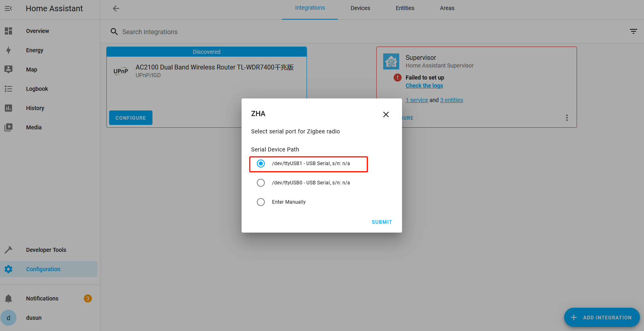Open the Energy lightning icon

click(8, 50)
